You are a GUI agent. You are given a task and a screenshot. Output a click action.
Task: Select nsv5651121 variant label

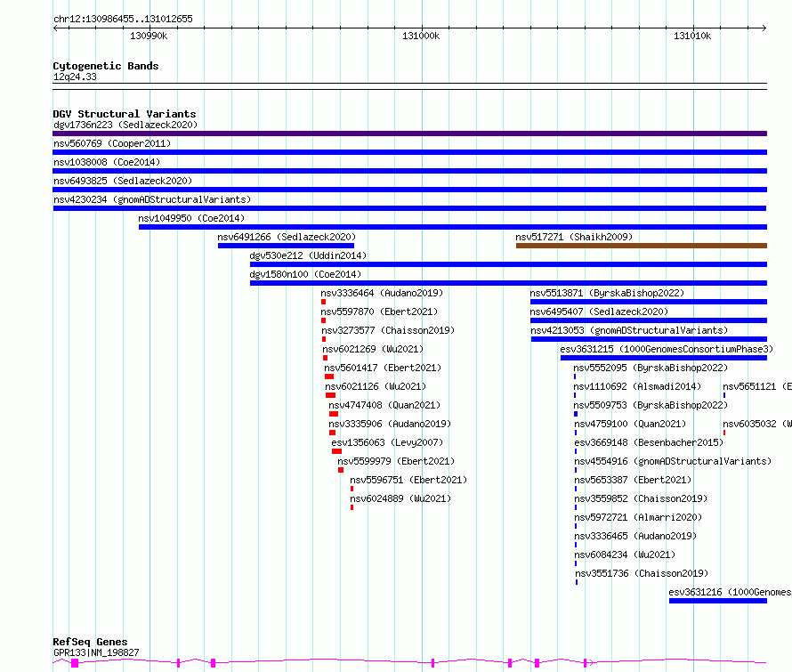[757, 386]
